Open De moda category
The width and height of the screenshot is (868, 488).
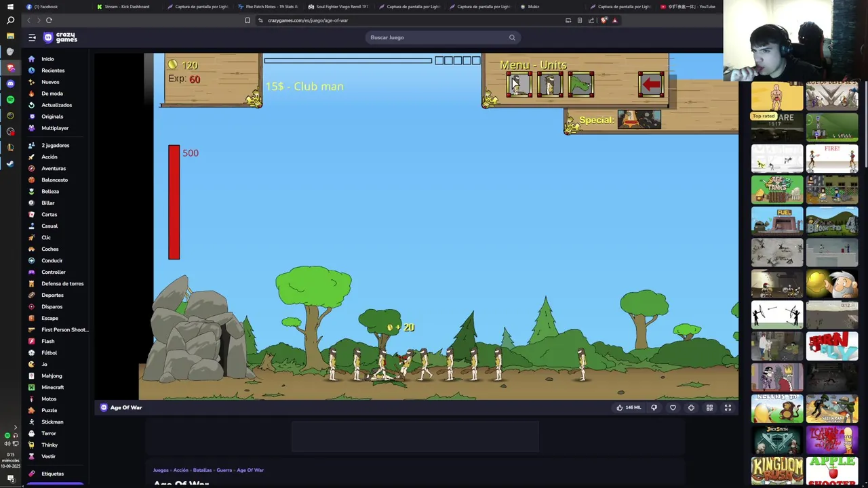(52, 94)
